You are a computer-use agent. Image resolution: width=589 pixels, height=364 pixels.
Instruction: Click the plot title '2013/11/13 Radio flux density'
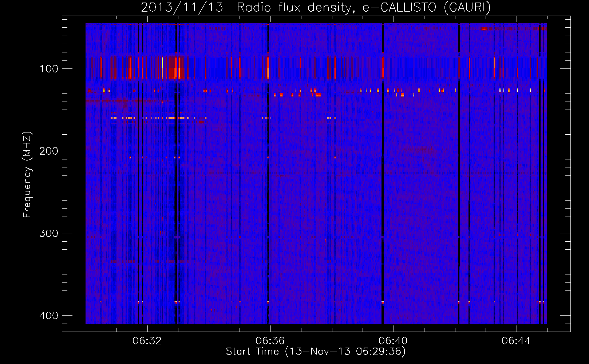[x=248, y=8]
